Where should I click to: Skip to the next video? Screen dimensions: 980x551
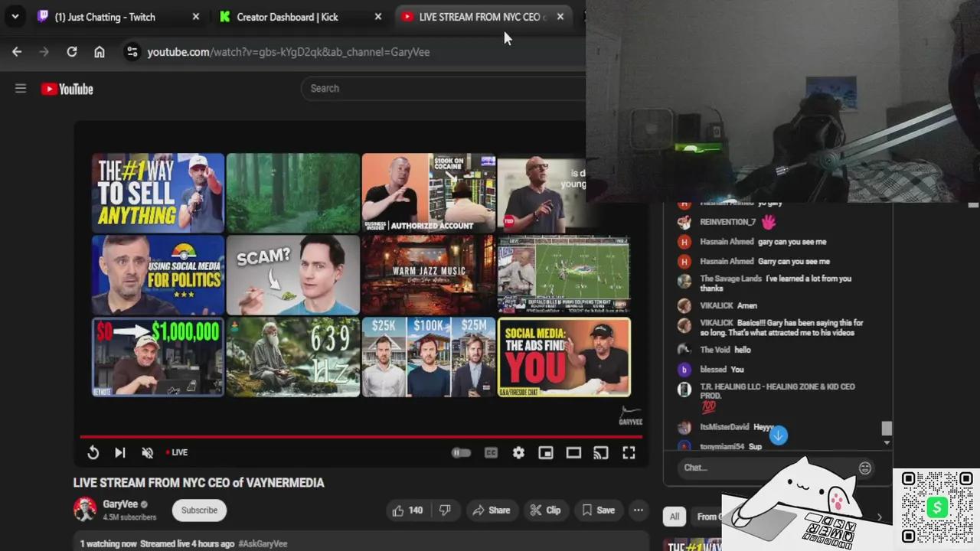[x=120, y=452]
